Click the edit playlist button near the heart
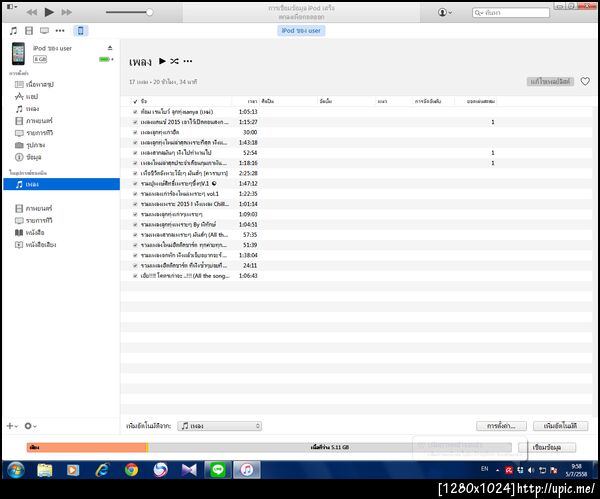The image size is (600, 499). click(x=550, y=81)
